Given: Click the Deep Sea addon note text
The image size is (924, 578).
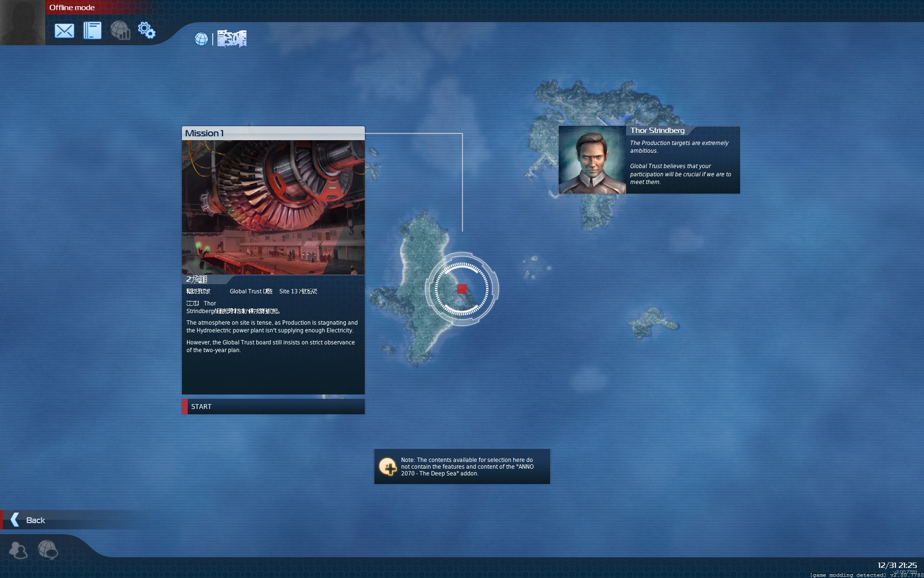Looking at the screenshot, I should (467, 467).
